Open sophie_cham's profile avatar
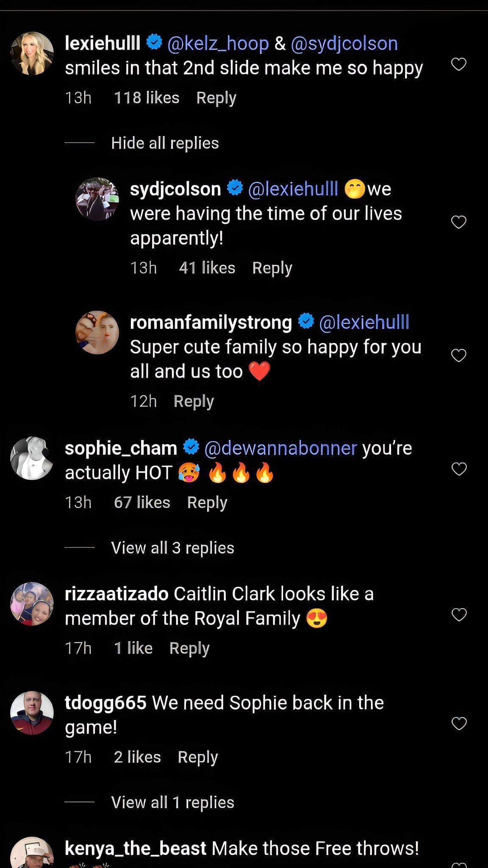 click(x=32, y=458)
